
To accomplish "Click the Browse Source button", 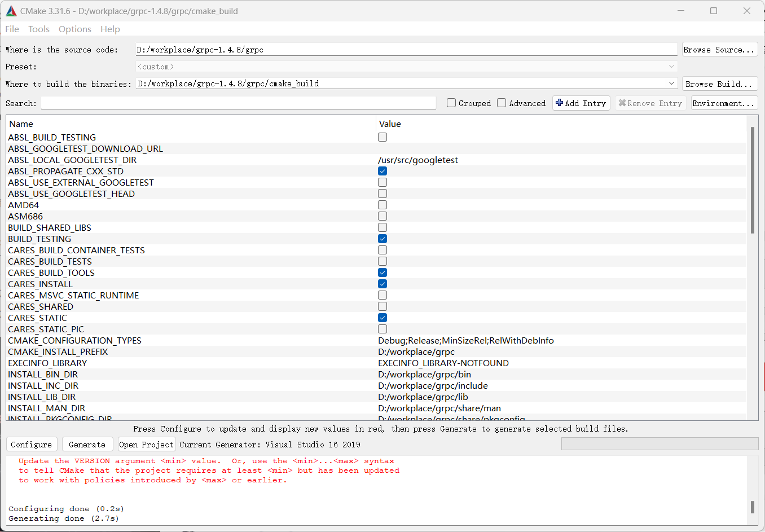I will [719, 50].
